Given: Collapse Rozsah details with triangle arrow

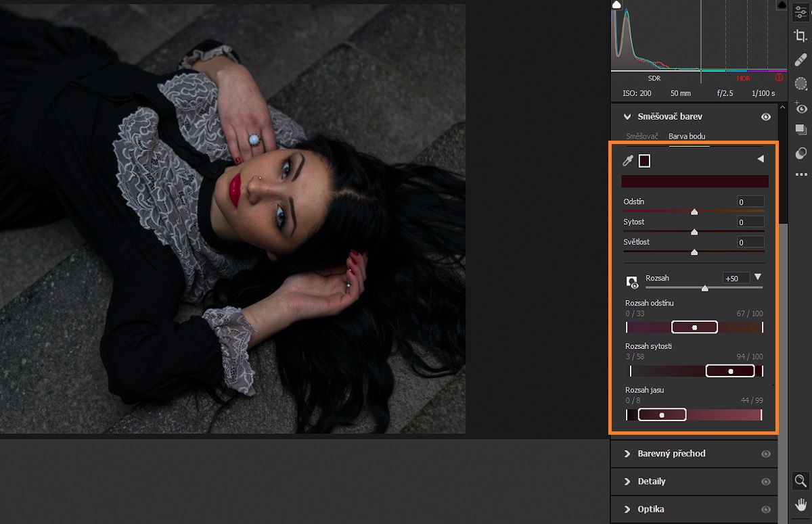Looking at the screenshot, I should tap(758, 277).
